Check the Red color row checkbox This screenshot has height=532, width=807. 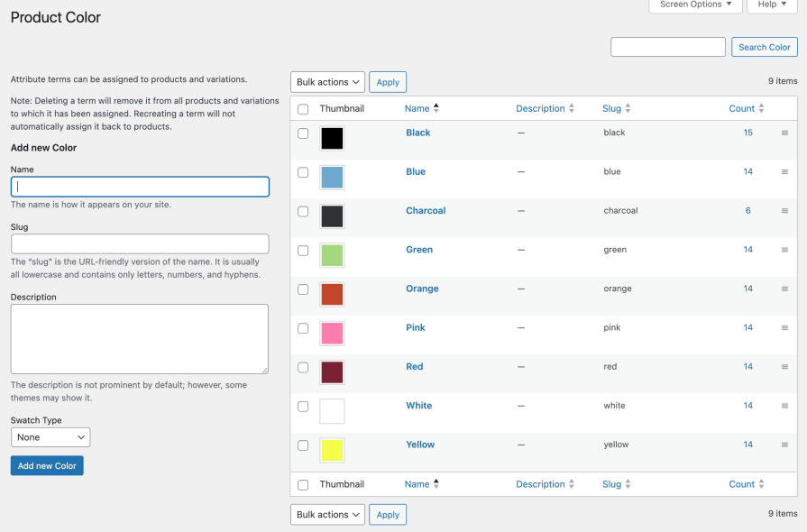[303, 367]
